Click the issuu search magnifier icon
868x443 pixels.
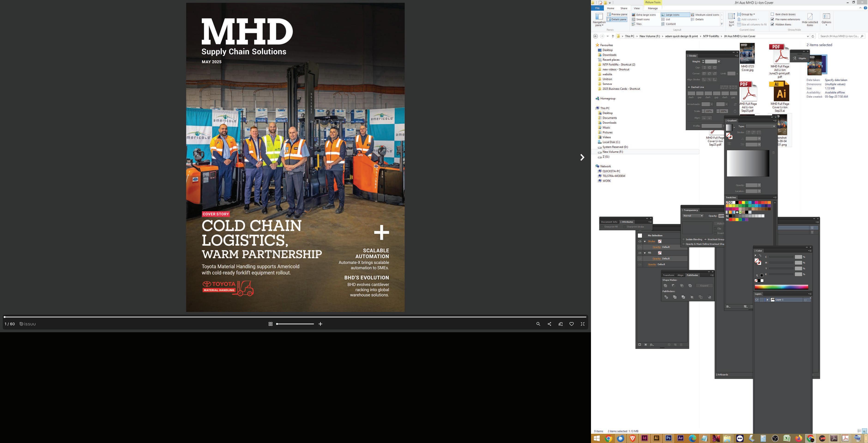(538, 324)
